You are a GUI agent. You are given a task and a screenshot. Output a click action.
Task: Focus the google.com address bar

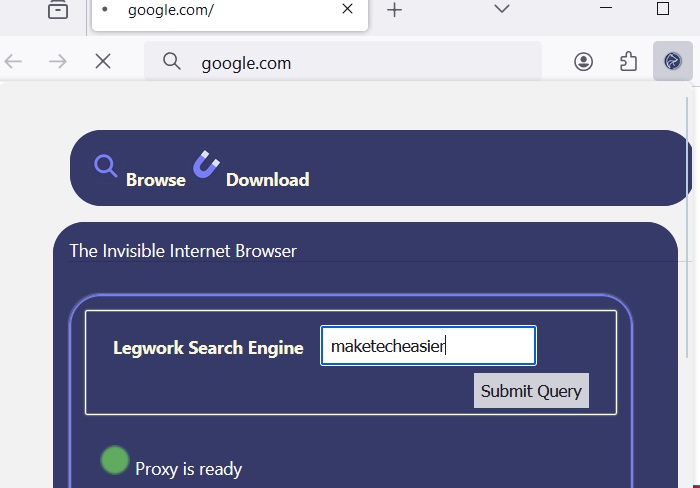click(342, 61)
